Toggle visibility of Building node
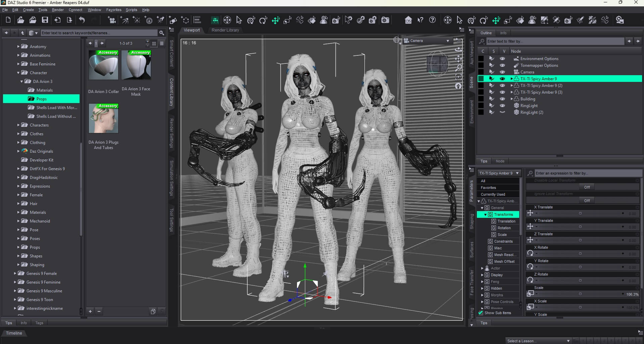The image size is (644, 344). (502, 99)
